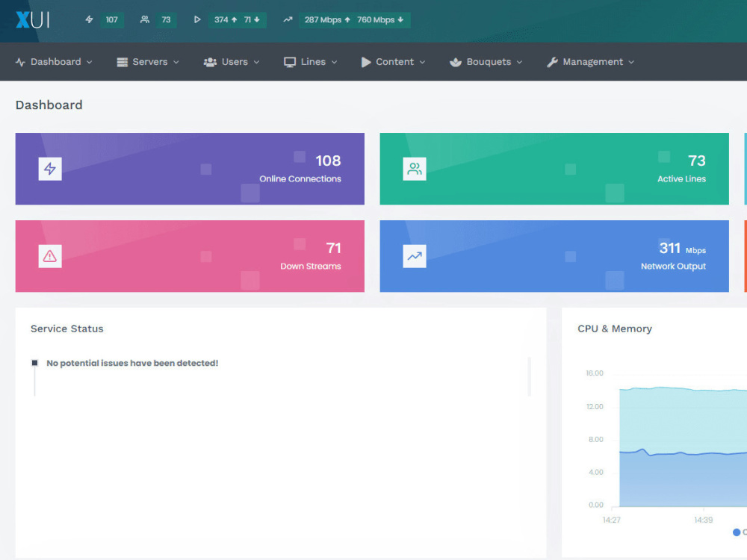Click the XUI logo
The width and height of the screenshot is (747, 560).
[x=32, y=20]
